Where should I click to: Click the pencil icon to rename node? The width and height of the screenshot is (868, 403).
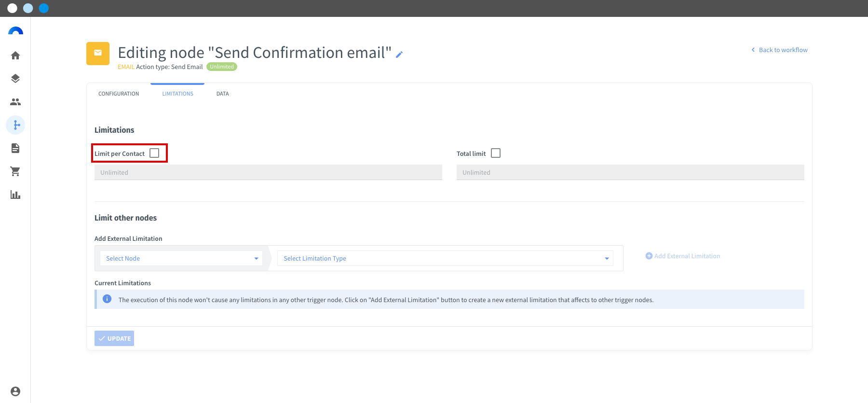(399, 55)
